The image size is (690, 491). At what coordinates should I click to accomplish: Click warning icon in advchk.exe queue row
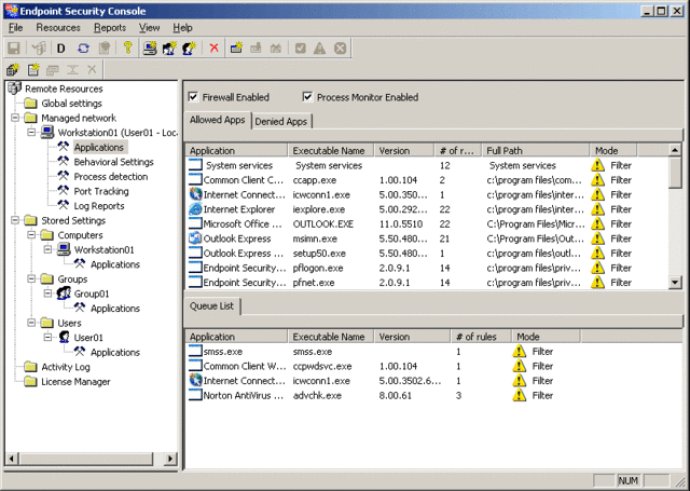click(519, 395)
